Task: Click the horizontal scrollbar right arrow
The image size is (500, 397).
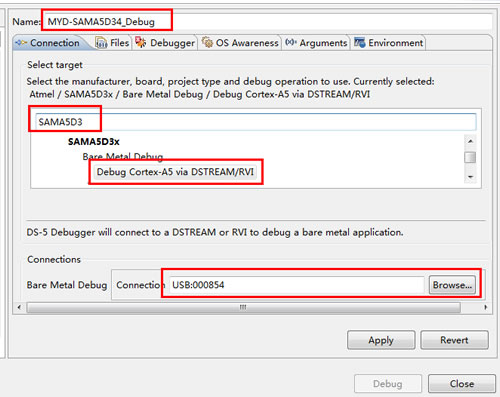Action: pyautogui.click(x=485, y=307)
